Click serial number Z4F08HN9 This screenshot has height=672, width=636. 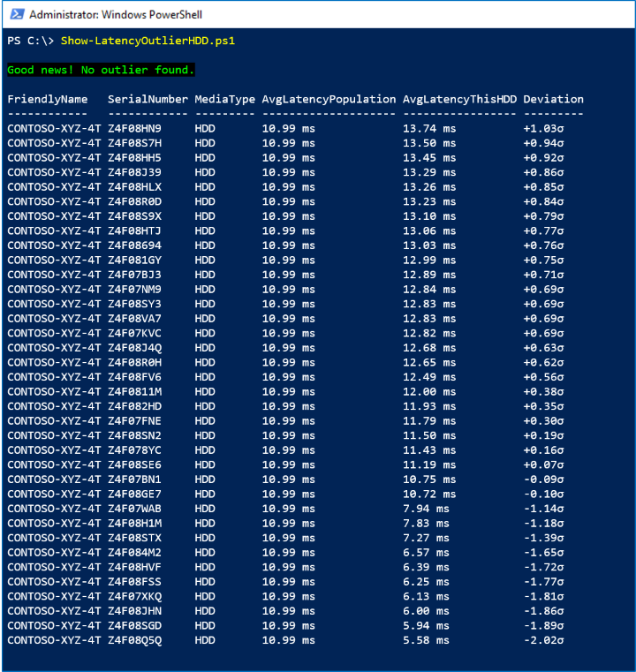pyautogui.click(x=134, y=129)
